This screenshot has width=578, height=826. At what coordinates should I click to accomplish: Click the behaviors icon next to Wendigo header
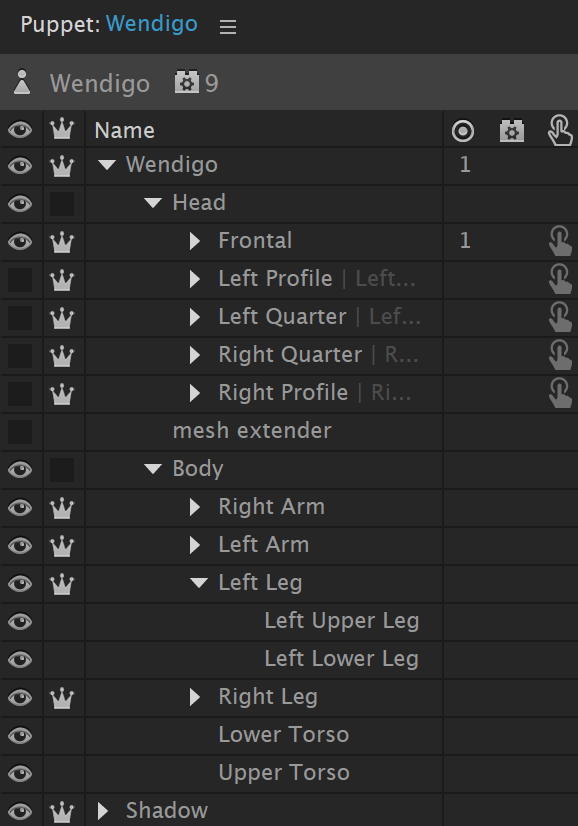coord(187,83)
